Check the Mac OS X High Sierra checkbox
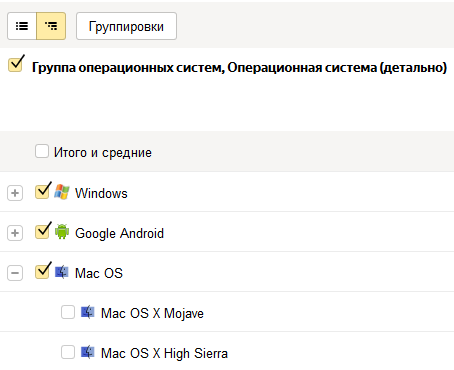Image resolution: width=454 pixels, height=370 pixels. coord(68,352)
